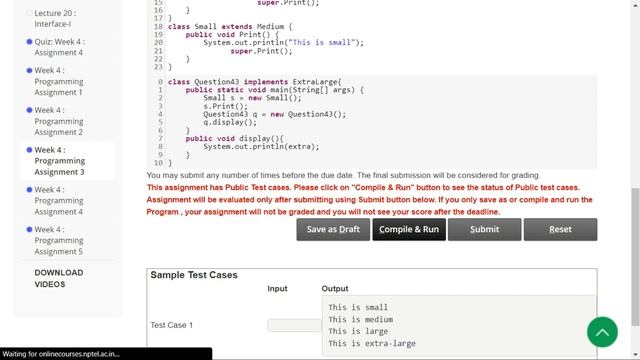Click the 'Sample Test Cases' heading

194,275
